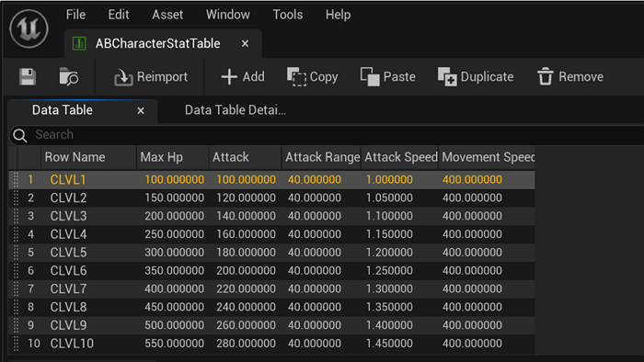The image size is (644, 362).
Task: Add a new row with the plus icon
Action: [229, 76]
